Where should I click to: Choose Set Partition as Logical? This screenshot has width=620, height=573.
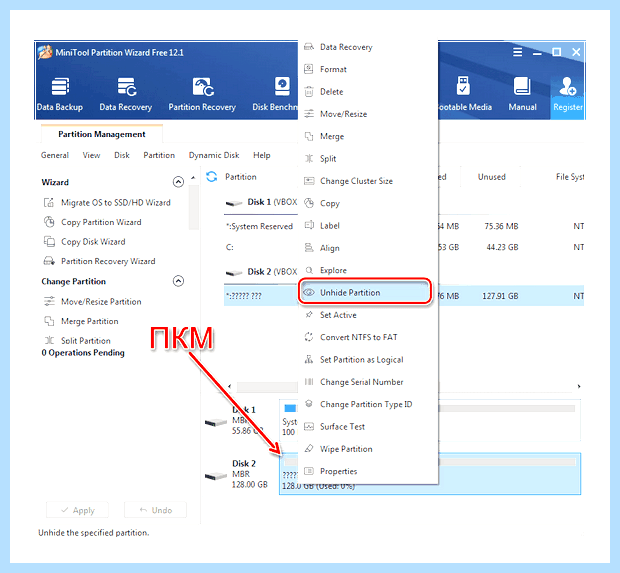point(368,360)
